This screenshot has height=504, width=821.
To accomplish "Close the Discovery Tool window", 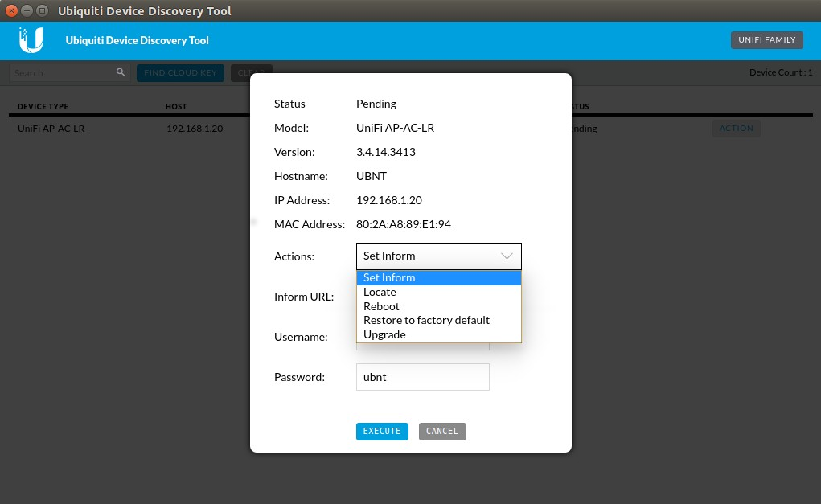I will pos(11,10).
